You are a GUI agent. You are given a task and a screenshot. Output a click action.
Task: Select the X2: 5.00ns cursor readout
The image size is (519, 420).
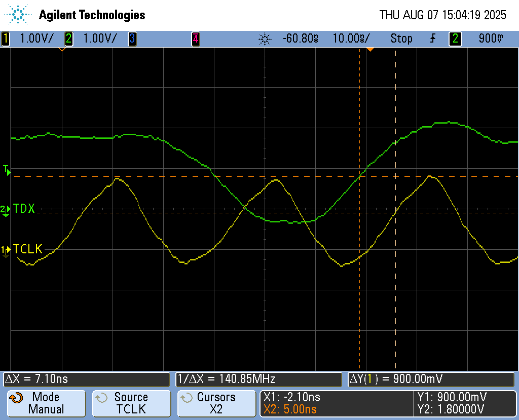(290, 409)
